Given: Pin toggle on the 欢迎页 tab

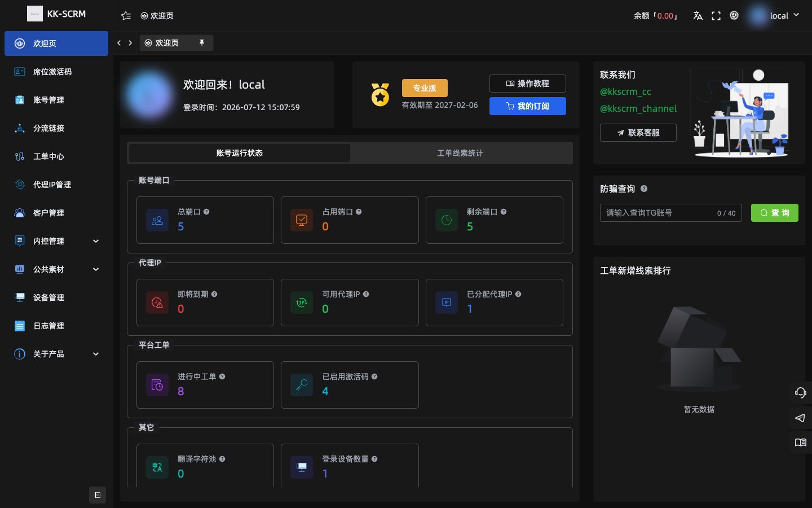Looking at the screenshot, I should pyautogui.click(x=202, y=43).
